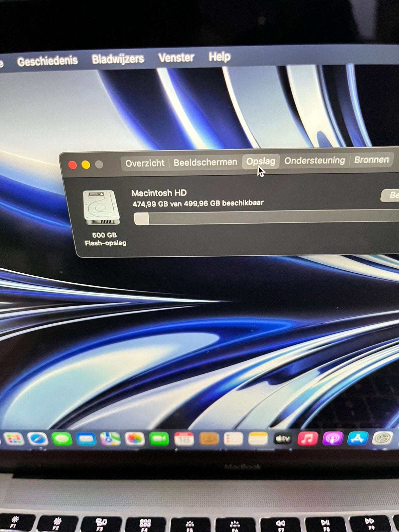399x532 pixels.
Task: Click the Macintosh HD drive icon
Action: click(101, 207)
